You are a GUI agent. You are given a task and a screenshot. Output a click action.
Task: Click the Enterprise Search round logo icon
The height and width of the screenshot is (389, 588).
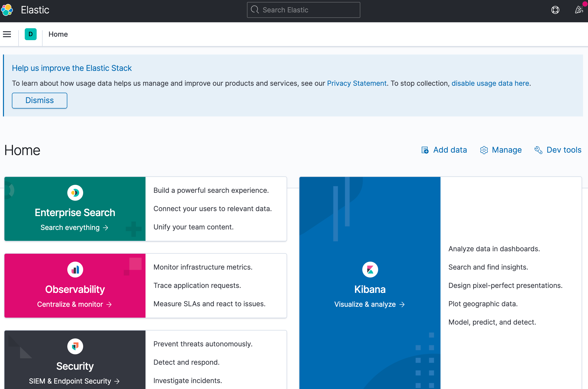pyautogui.click(x=75, y=193)
